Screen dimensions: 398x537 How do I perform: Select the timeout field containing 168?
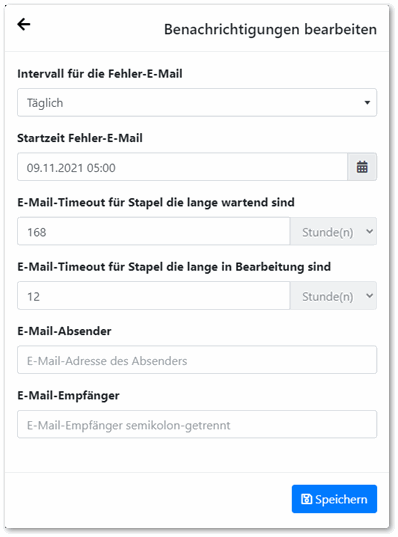tap(154, 231)
